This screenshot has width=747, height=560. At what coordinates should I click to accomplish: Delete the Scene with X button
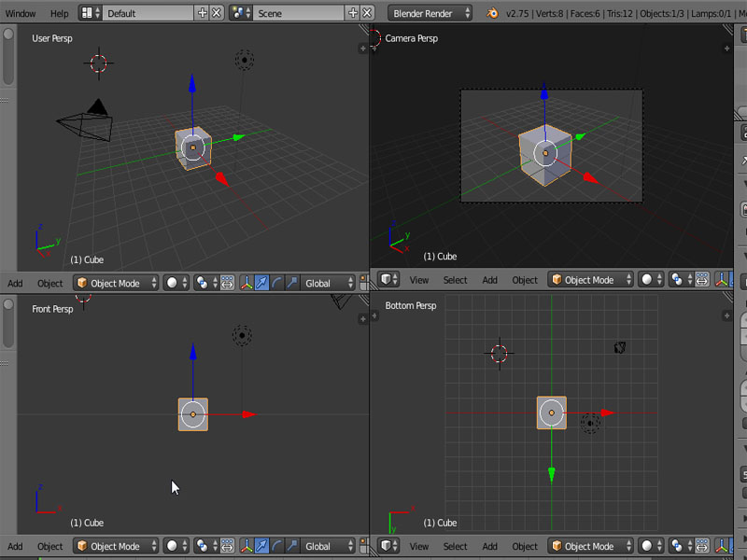[x=367, y=13]
